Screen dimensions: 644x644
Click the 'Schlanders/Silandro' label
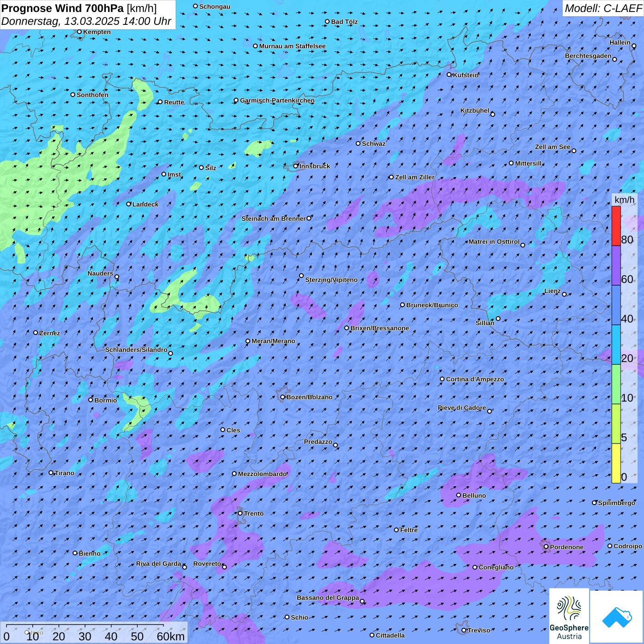click(x=136, y=350)
